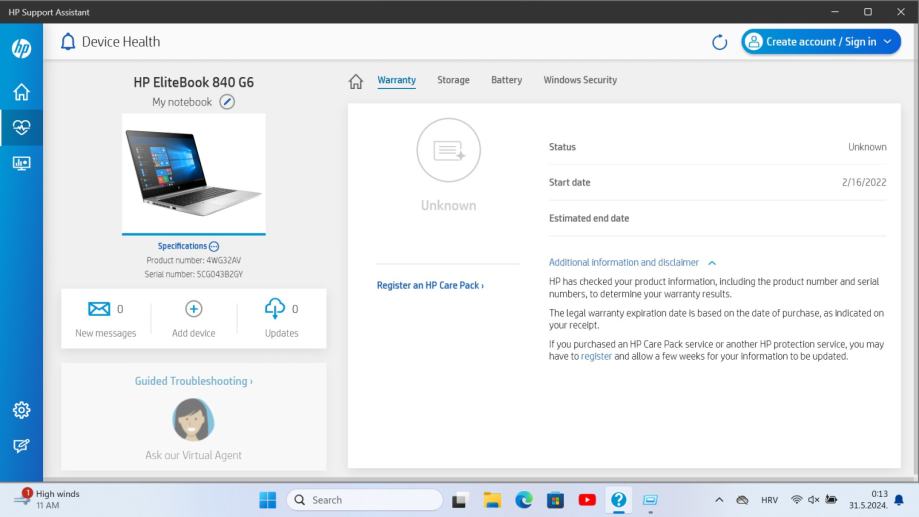Open Settings gear in left sidebar
919x517 pixels.
click(x=21, y=411)
